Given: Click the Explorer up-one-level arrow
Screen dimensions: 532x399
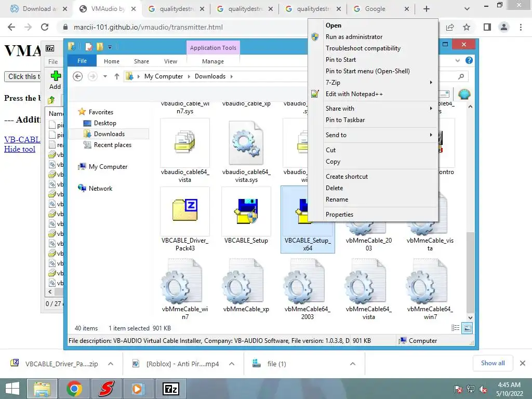Looking at the screenshot, I should [117, 76].
